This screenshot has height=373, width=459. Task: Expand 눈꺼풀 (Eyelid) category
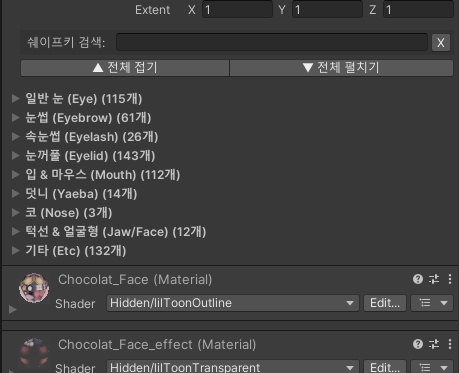point(15,155)
